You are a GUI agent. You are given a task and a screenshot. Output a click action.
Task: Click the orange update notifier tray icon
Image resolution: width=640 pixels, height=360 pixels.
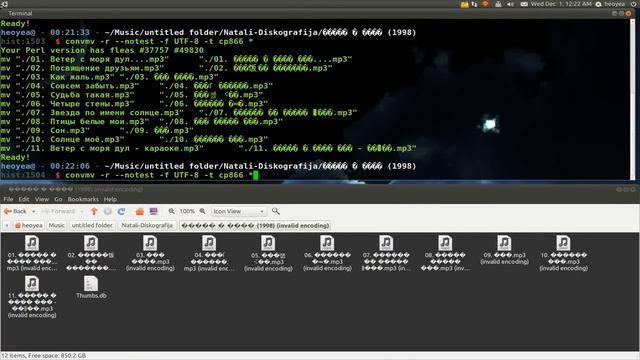click(485, 4)
